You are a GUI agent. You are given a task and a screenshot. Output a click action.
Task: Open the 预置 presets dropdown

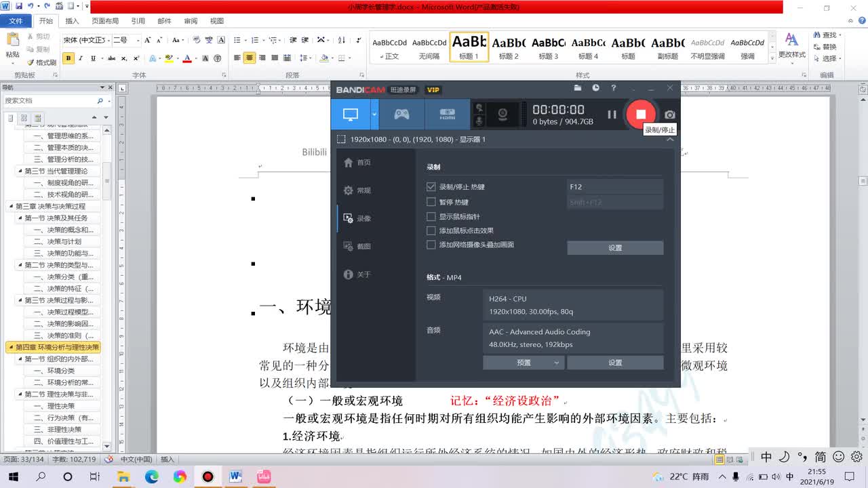[x=523, y=363]
